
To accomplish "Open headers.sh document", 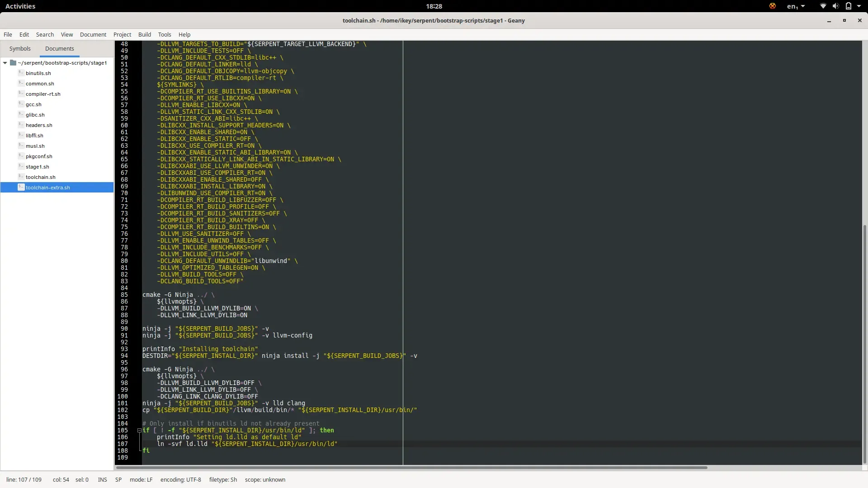I will 39,125.
